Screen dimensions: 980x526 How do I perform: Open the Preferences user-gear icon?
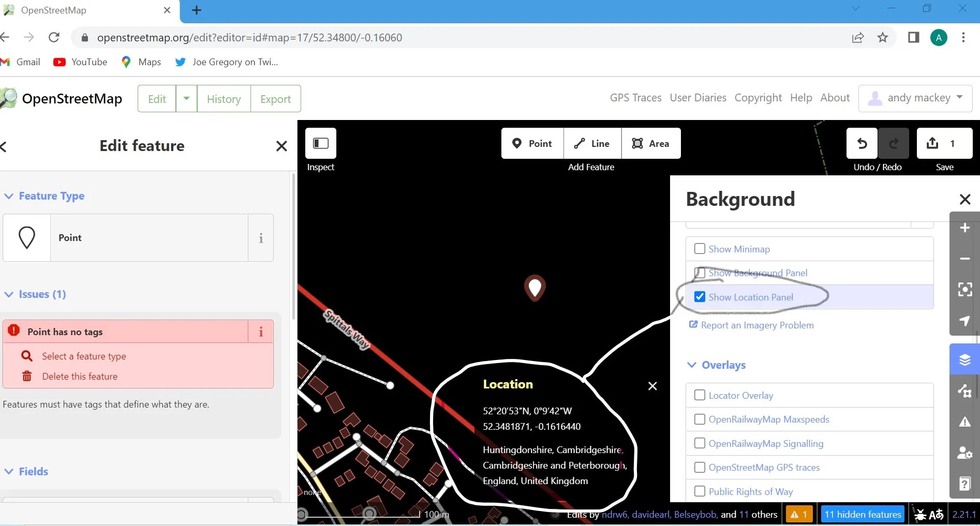tap(964, 453)
